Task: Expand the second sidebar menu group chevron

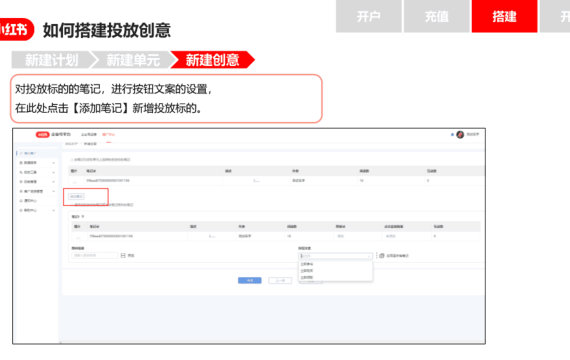Action: [53, 163]
